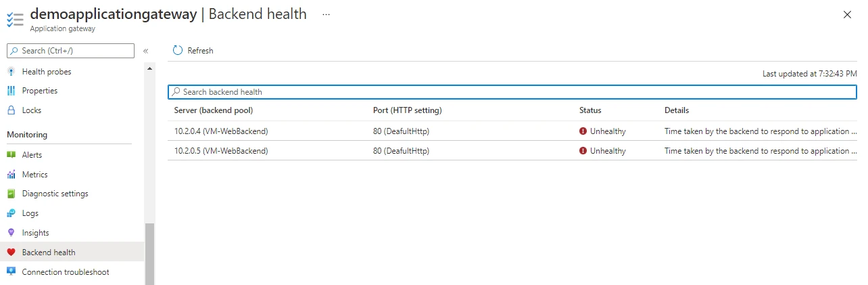Screen dimensions: 868x285
Task: Click the Unhealthy status for 10.2.0.5
Action: 607,151
